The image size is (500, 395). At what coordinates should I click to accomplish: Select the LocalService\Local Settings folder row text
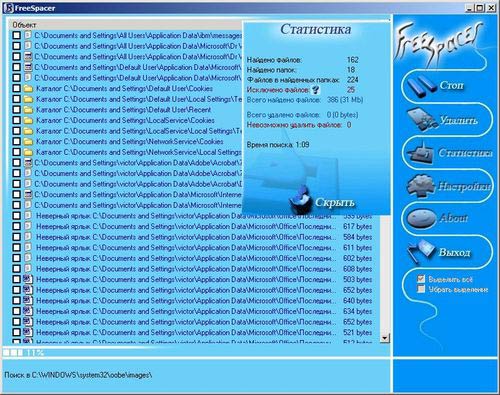pos(139,131)
